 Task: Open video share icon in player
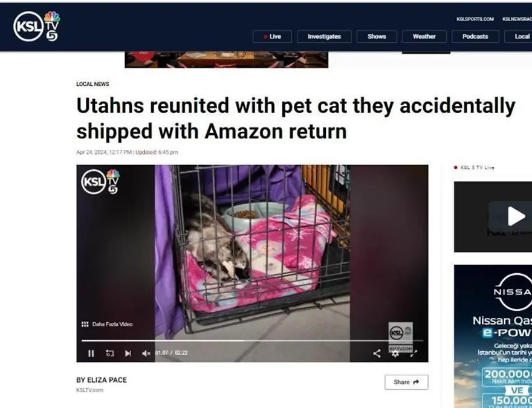pos(377,354)
